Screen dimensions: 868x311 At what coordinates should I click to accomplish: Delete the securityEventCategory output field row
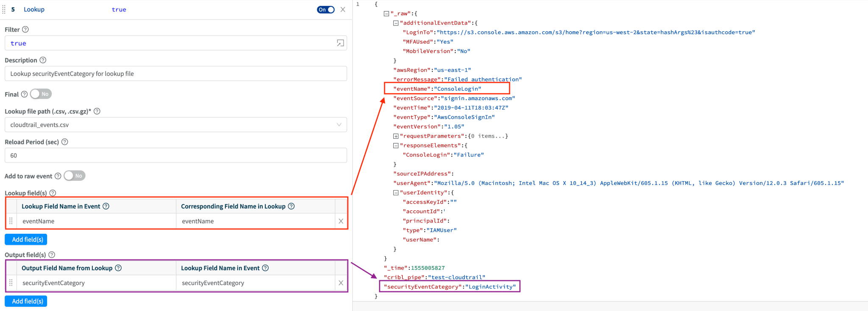(341, 283)
